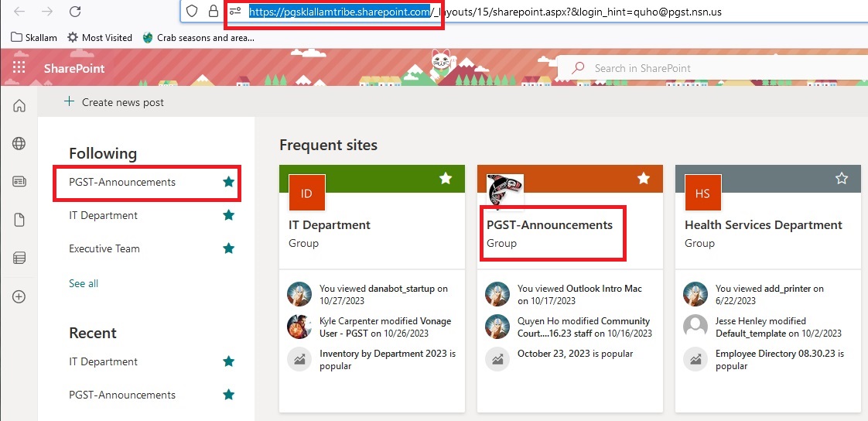Click Jesse Henley's grey avatar

695,327
